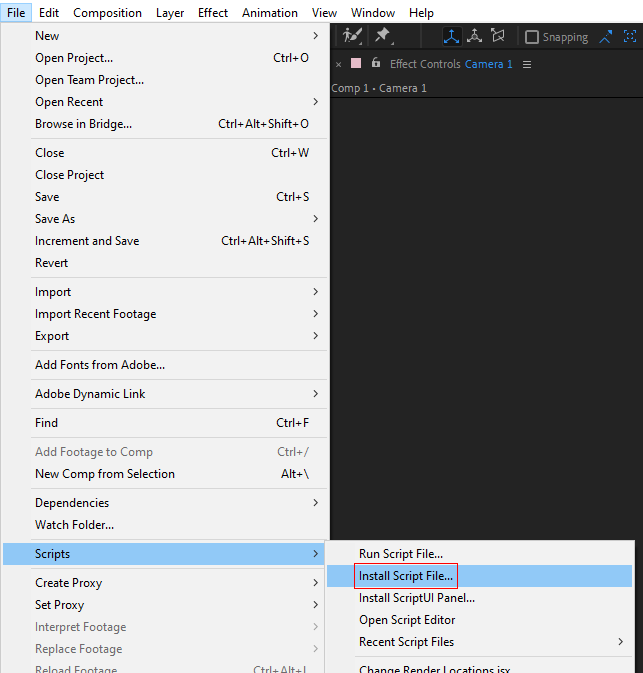Screen dimensions: 643x673
Task: Expand the Import submenu
Action: [165, 292]
